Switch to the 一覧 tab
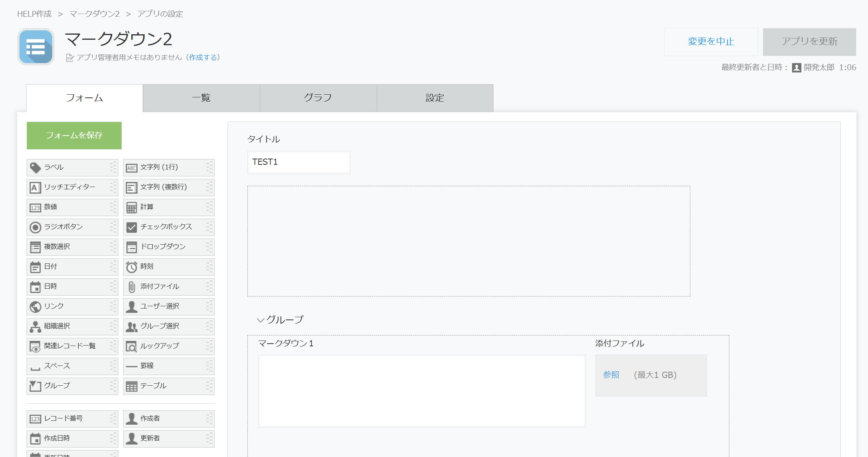 [x=201, y=98]
